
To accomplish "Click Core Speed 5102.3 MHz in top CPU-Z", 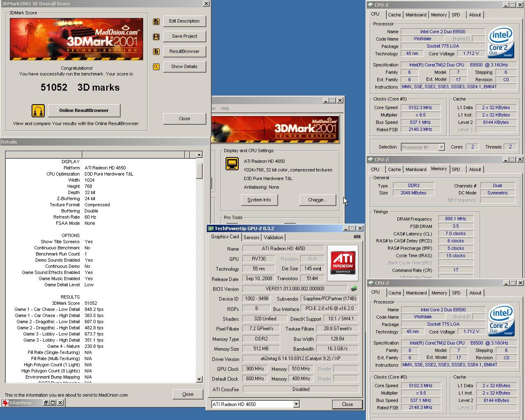I will tap(420, 107).
